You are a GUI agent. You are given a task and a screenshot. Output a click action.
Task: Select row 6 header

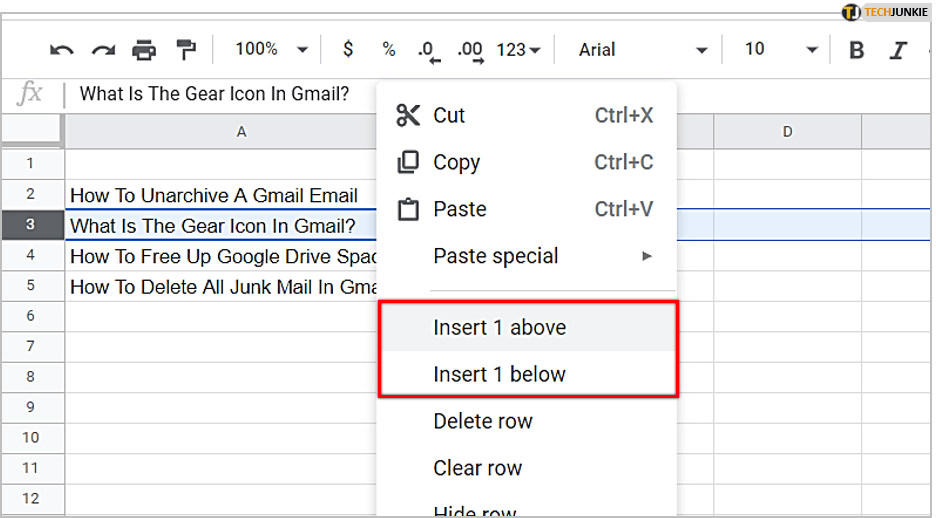[31, 316]
